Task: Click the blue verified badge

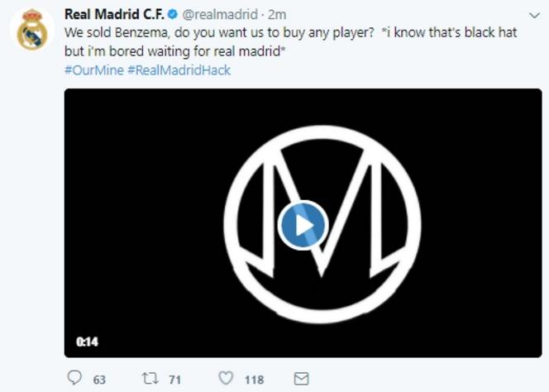Action: point(172,15)
